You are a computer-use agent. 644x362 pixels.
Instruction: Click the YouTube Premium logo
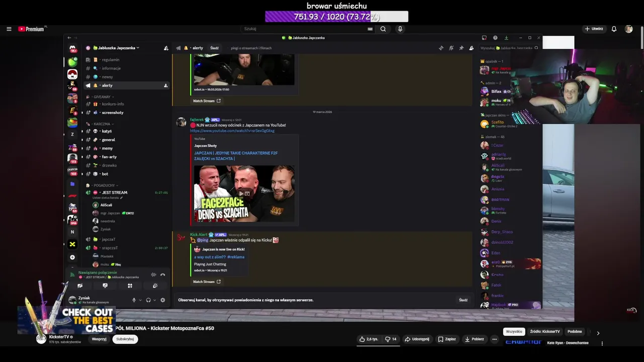click(x=31, y=29)
